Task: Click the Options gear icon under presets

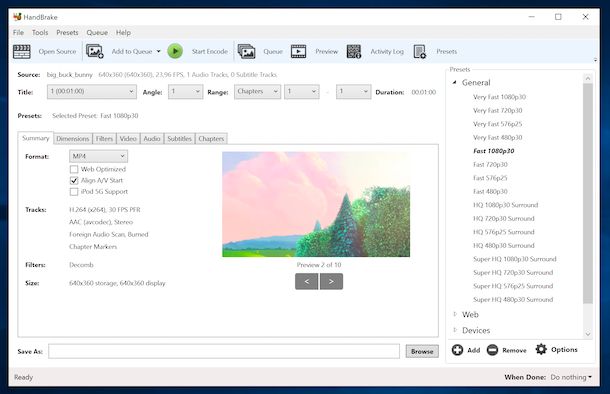Action: [541, 349]
